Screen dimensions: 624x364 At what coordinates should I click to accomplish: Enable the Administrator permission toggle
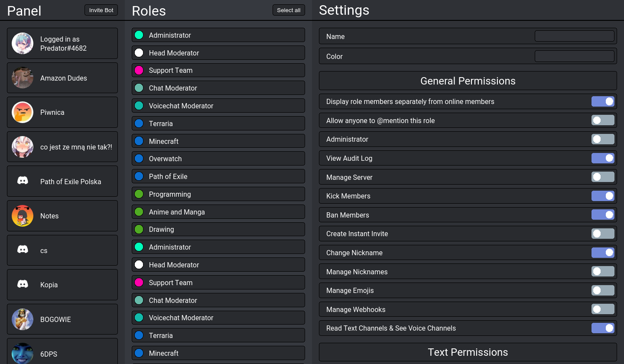click(x=603, y=139)
